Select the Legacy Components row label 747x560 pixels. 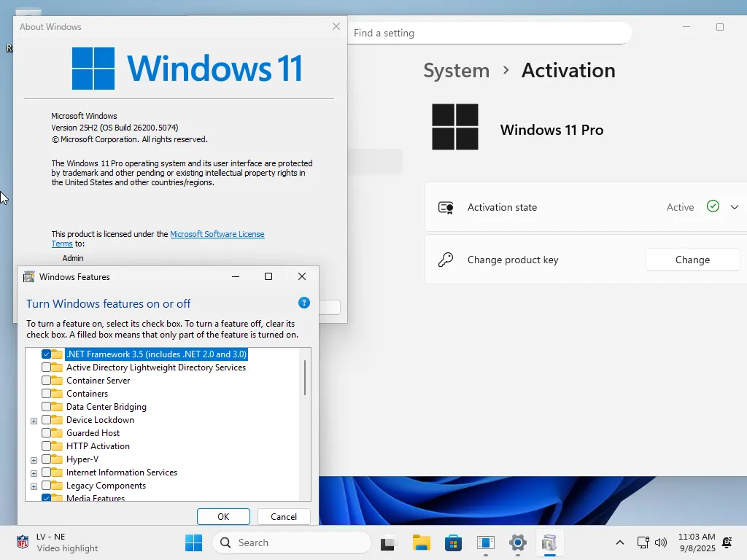[x=107, y=485]
